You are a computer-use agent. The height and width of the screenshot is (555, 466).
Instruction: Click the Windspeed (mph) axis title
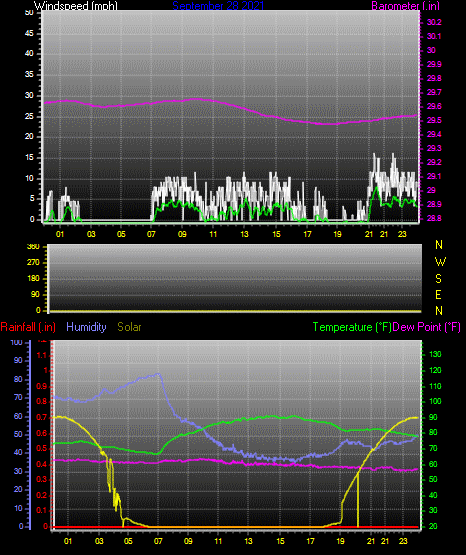[x=76, y=6]
